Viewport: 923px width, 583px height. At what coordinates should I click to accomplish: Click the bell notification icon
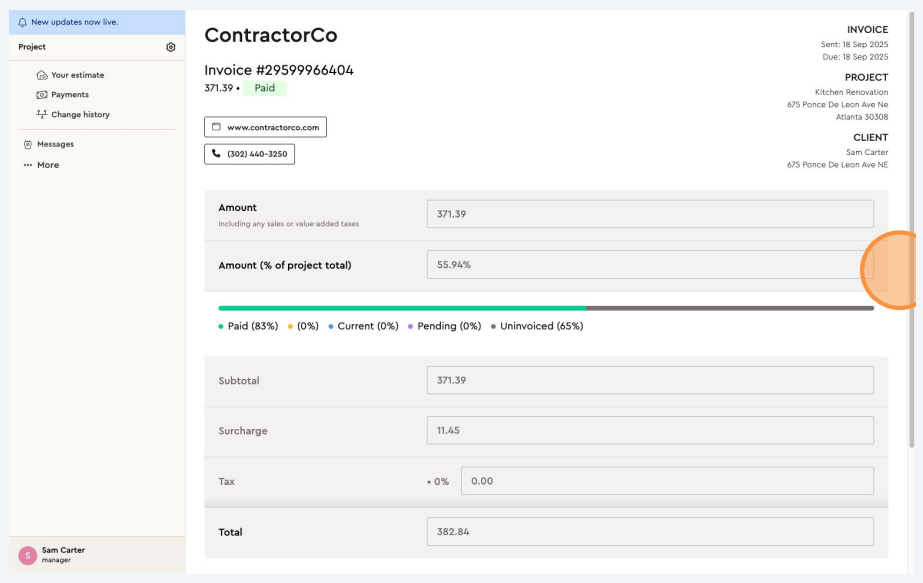[23, 22]
